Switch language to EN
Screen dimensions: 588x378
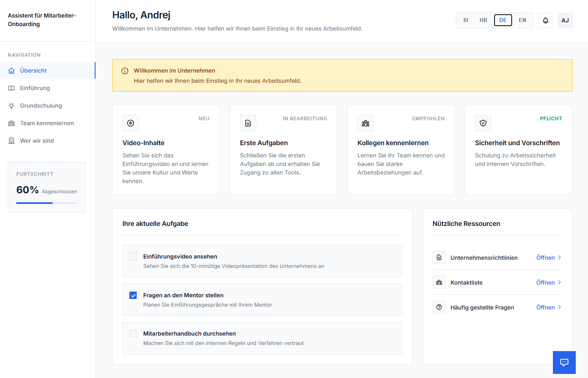click(x=522, y=20)
